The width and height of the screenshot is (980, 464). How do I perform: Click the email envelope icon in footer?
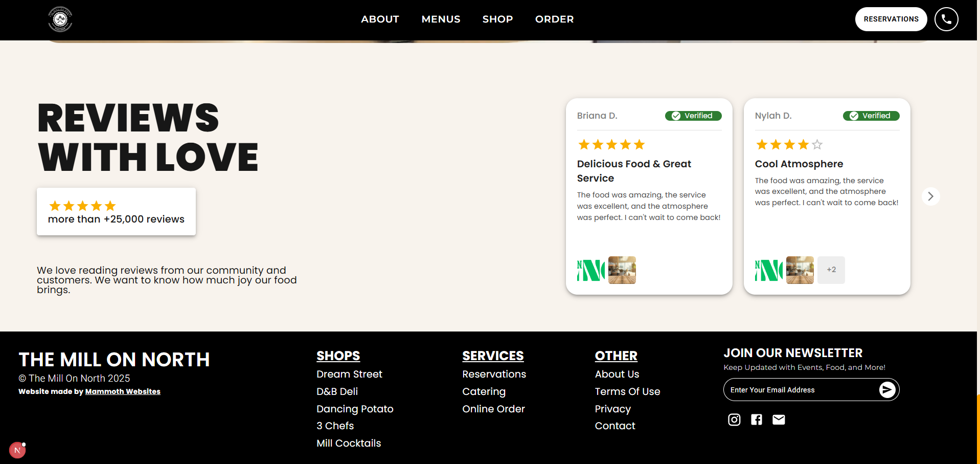click(779, 419)
